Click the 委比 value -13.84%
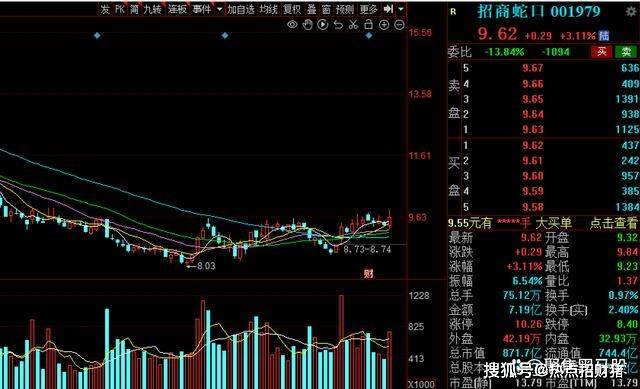640x389 pixels. [x=504, y=52]
